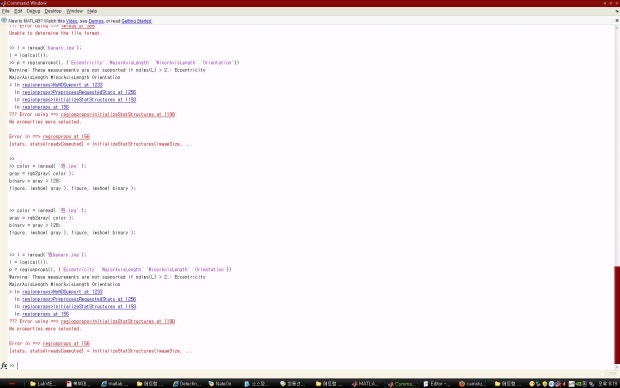This screenshot has height=388, width=620.
Task: Open the Desktop menu
Action: [53, 11]
